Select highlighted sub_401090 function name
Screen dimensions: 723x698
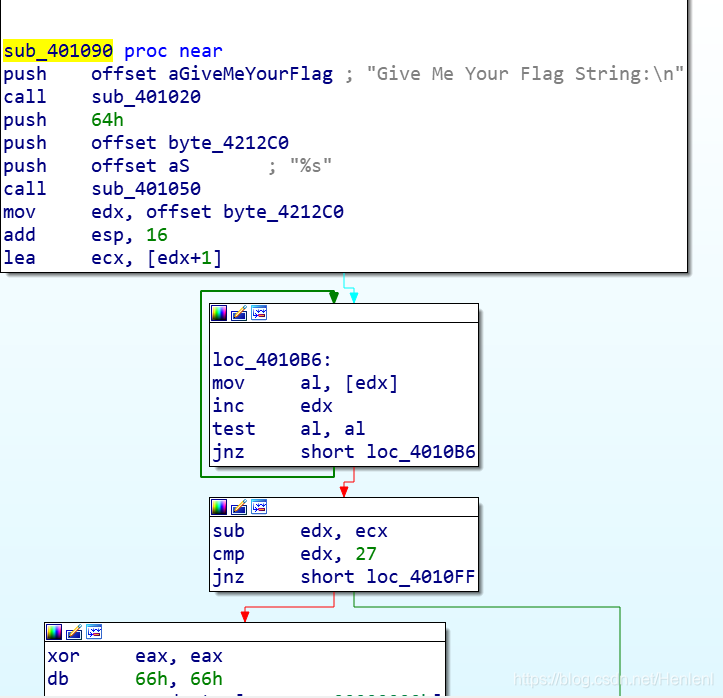pyautogui.click(x=58, y=51)
